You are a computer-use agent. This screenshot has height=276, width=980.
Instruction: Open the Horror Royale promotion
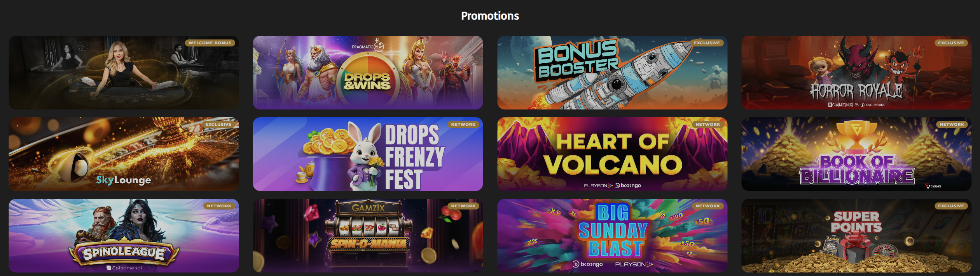[x=856, y=73]
